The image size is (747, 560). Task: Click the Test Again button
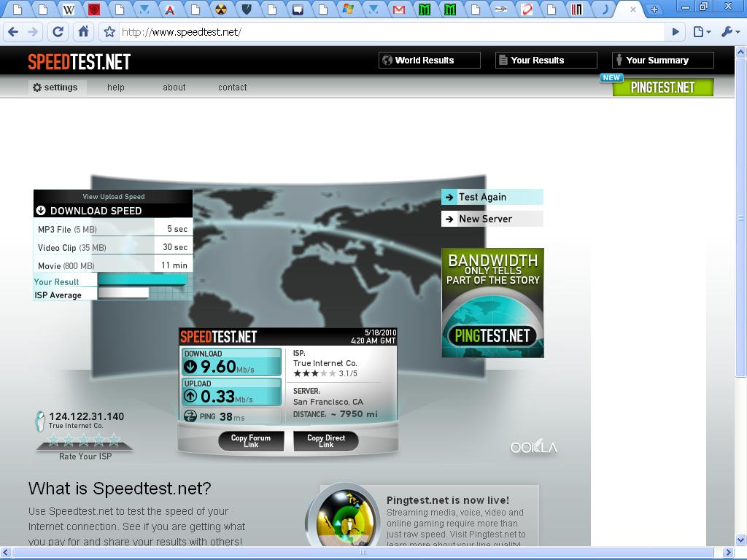point(492,197)
